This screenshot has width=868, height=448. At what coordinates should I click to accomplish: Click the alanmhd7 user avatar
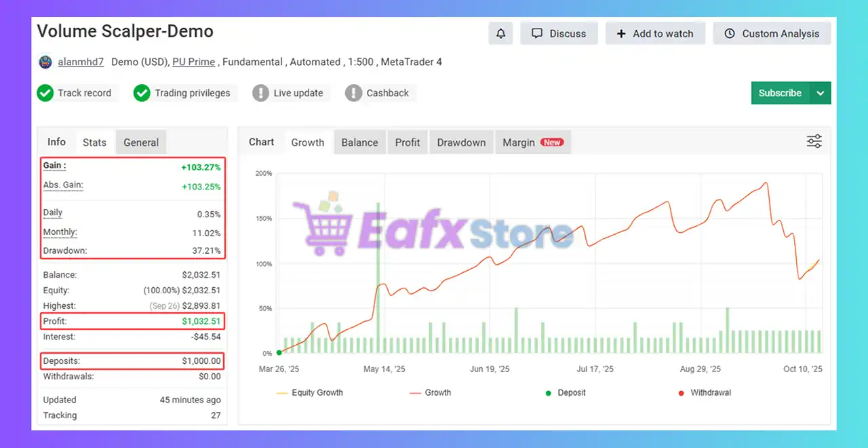pos(45,62)
